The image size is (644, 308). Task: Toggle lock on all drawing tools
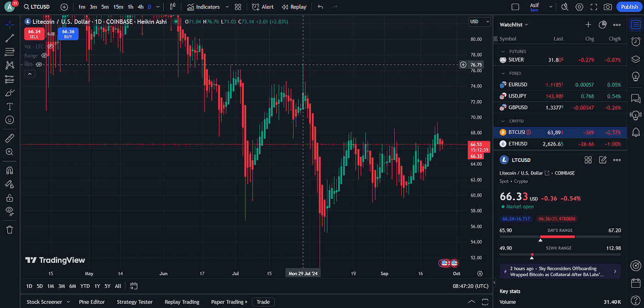(x=9, y=198)
